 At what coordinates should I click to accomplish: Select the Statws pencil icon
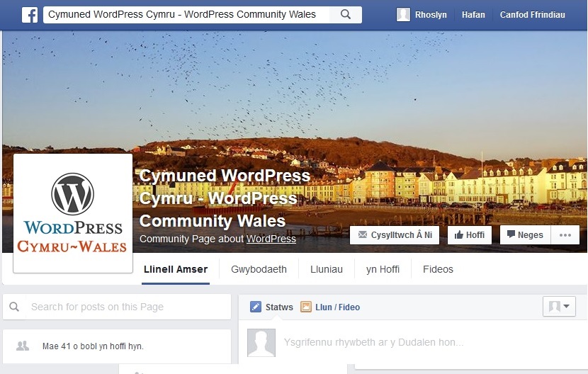click(x=255, y=307)
